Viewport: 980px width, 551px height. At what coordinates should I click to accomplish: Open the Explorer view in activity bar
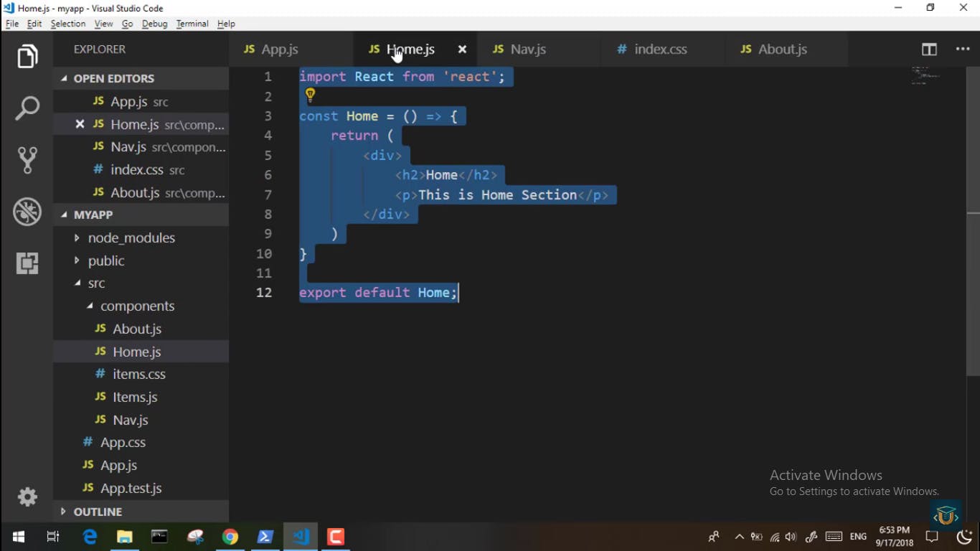tap(27, 57)
